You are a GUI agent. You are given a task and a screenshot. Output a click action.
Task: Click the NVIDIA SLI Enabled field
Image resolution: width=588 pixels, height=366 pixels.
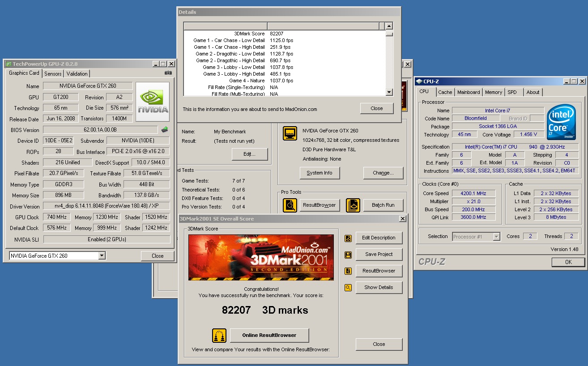click(107, 239)
